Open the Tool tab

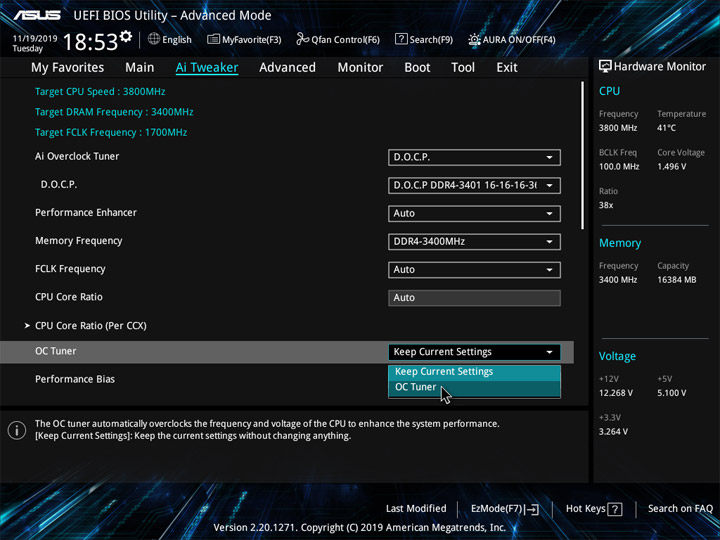click(463, 68)
